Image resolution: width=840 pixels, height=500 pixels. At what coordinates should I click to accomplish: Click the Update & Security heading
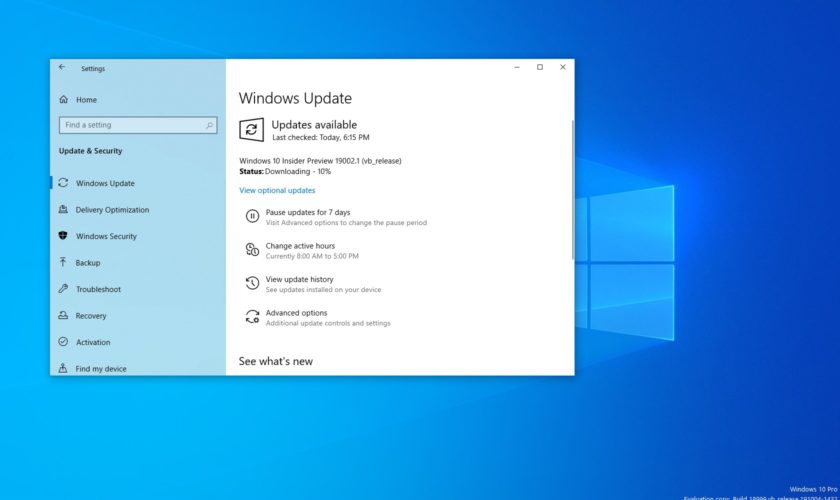[x=91, y=151]
